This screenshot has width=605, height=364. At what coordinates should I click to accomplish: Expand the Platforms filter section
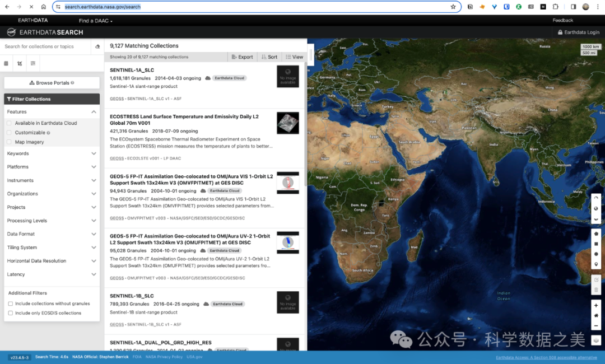(52, 167)
